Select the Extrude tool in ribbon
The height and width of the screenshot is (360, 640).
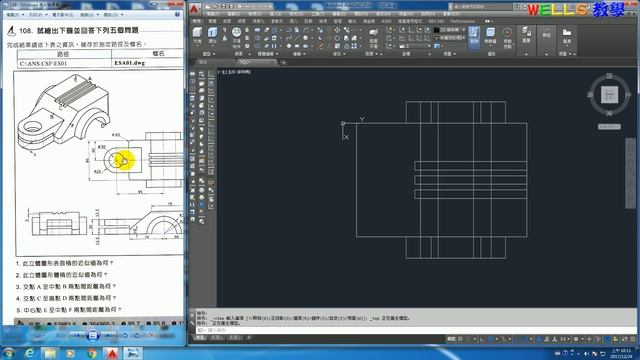point(212,35)
